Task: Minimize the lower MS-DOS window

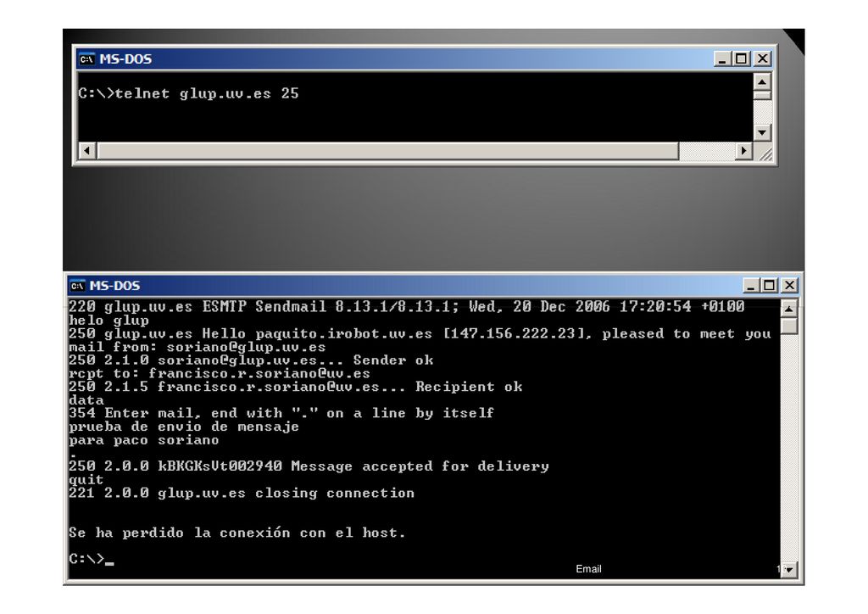Action: (x=751, y=286)
